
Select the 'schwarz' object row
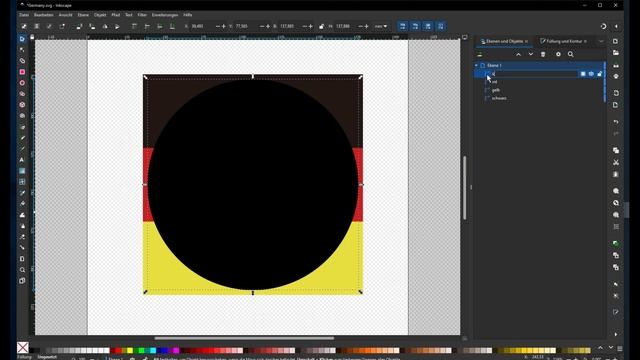pos(539,98)
